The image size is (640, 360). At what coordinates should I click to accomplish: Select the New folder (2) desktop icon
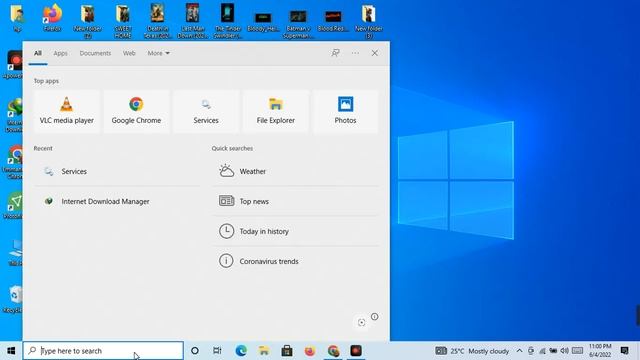click(x=88, y=21)
